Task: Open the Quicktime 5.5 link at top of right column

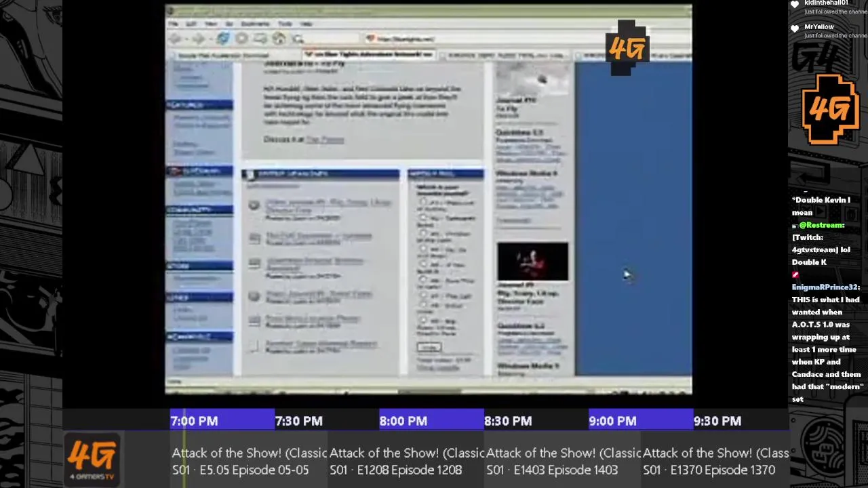Action: (519, 132)
